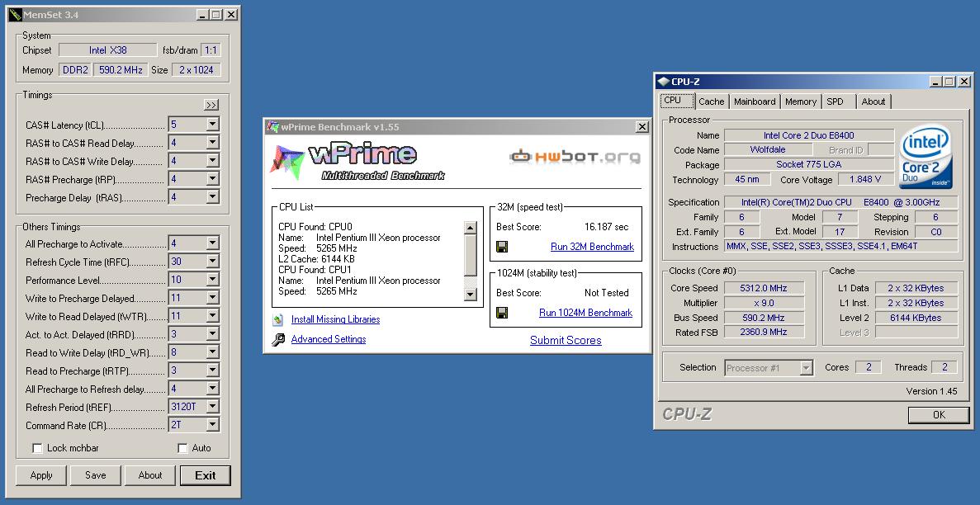This screenshot has height=505, width=980.
Task: Open the Performance Level dropdown
Action: click(x=212, y=280)
